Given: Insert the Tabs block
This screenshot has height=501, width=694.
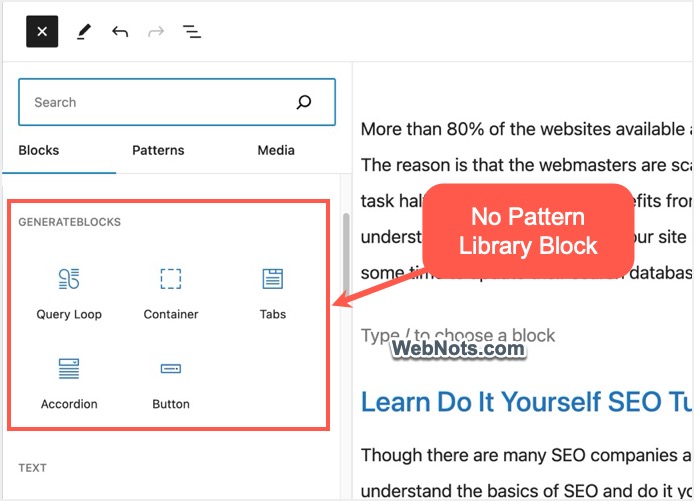Looking at the screenshot, I should [273, 294].
